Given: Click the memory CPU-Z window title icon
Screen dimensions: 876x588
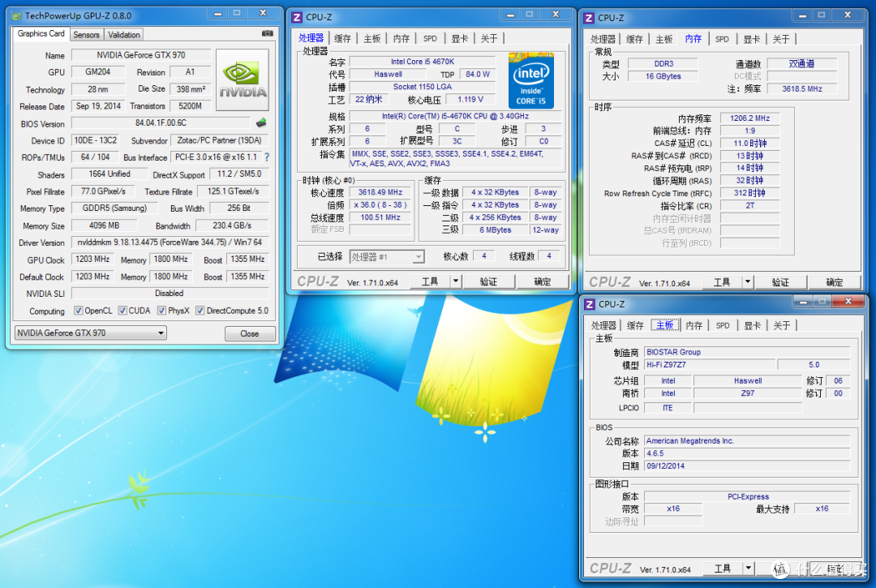Looking at the screenshot, I should coord(589,18).
